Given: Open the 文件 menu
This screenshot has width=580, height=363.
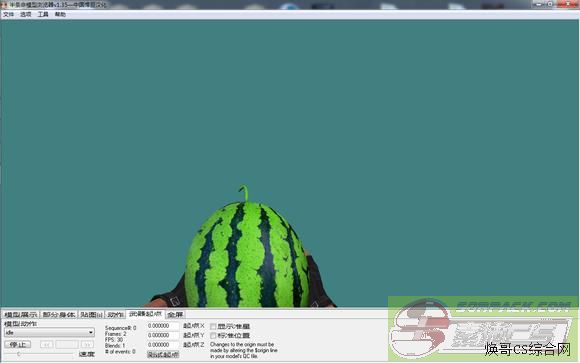Looking at the screenshot, I should coord(8,14).
